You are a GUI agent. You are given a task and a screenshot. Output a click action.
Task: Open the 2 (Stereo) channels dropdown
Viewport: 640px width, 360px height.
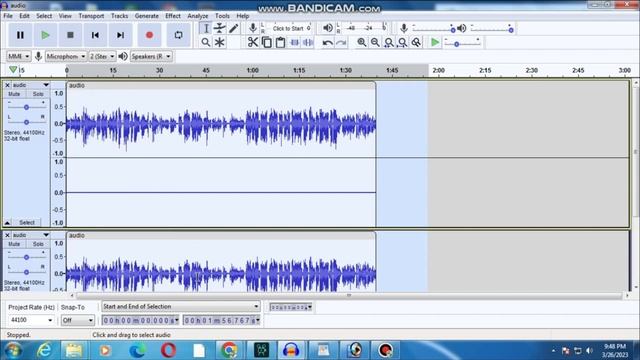[102, 56]
